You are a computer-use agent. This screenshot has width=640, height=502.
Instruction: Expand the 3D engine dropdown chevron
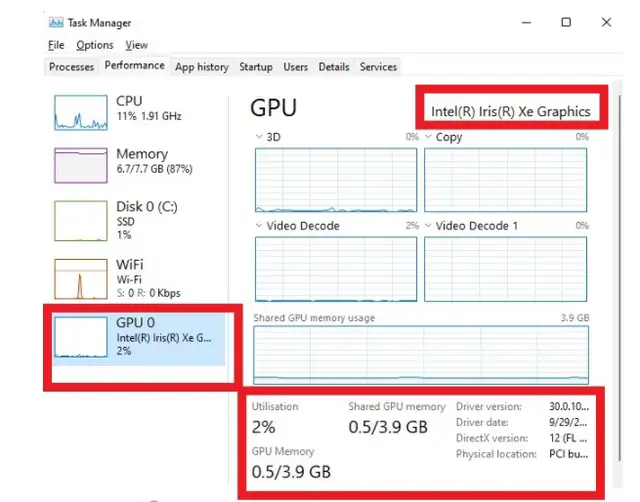(259, 137)
